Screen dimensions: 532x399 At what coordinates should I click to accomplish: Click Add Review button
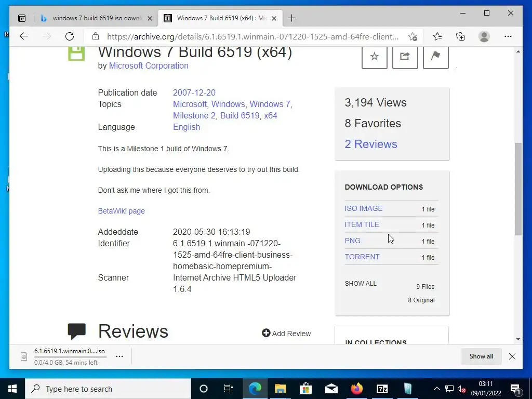(x=286, y=334)
